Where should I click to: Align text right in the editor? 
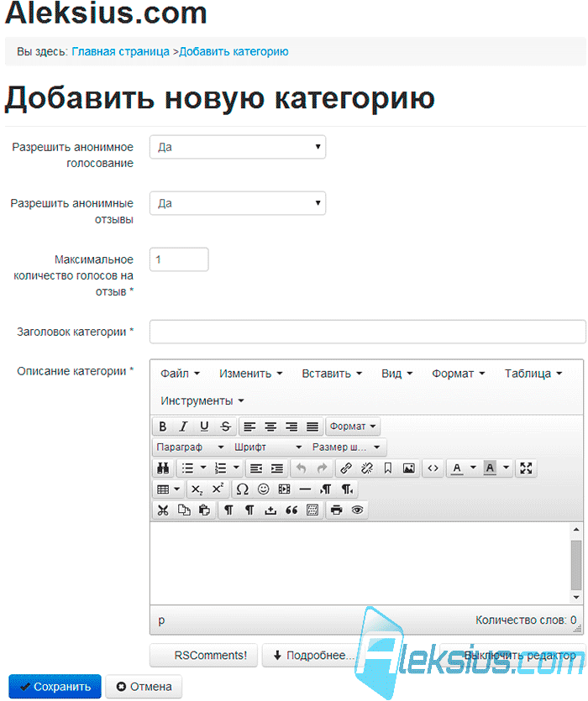click(x=291, y=426)
